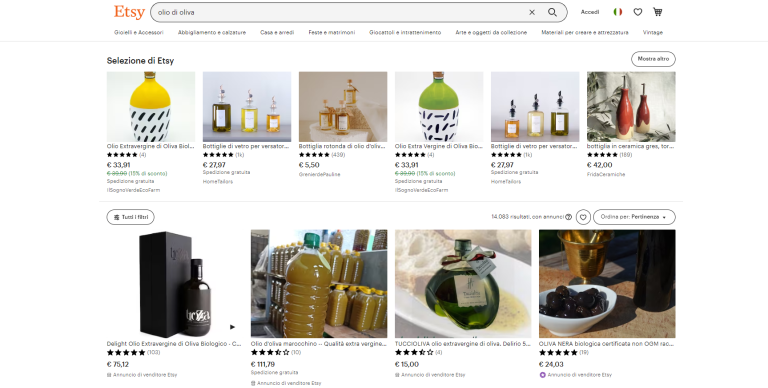768x388 pixels.
Task: Click the 'Delight Olio Extravergine di Oliva Biologico' title
Action: point(174,344)
